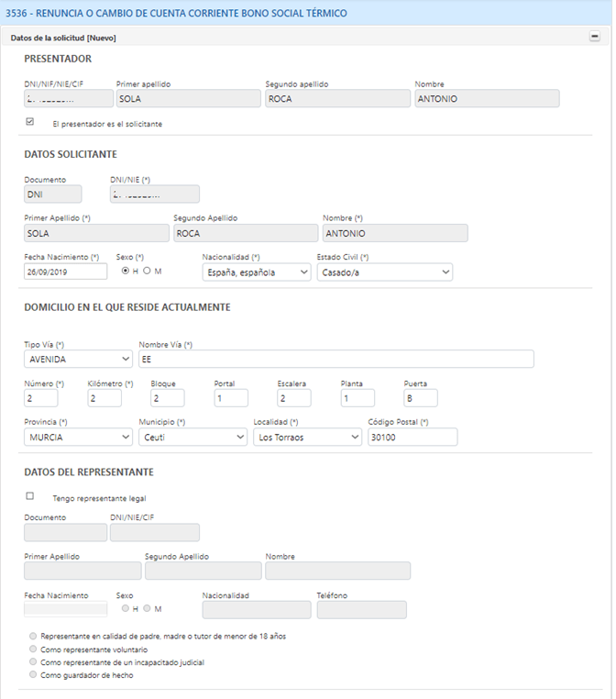Check Tengo representante legal box

pos(30,496)
